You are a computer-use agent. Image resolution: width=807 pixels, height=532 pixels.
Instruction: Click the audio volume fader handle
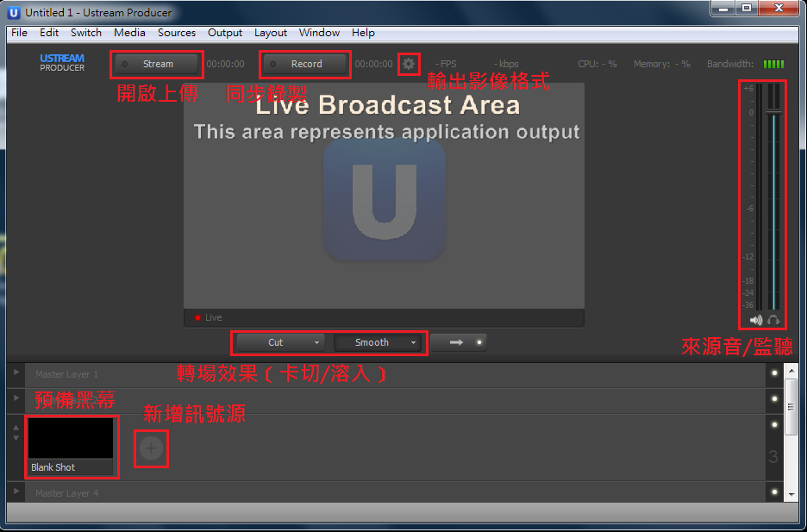[x=773, y=112]
